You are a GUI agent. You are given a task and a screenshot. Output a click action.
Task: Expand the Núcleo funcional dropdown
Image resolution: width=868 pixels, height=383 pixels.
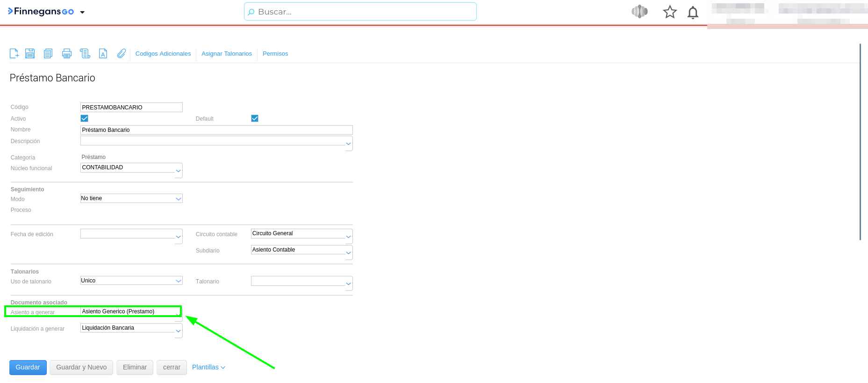[x=178, y=171]
